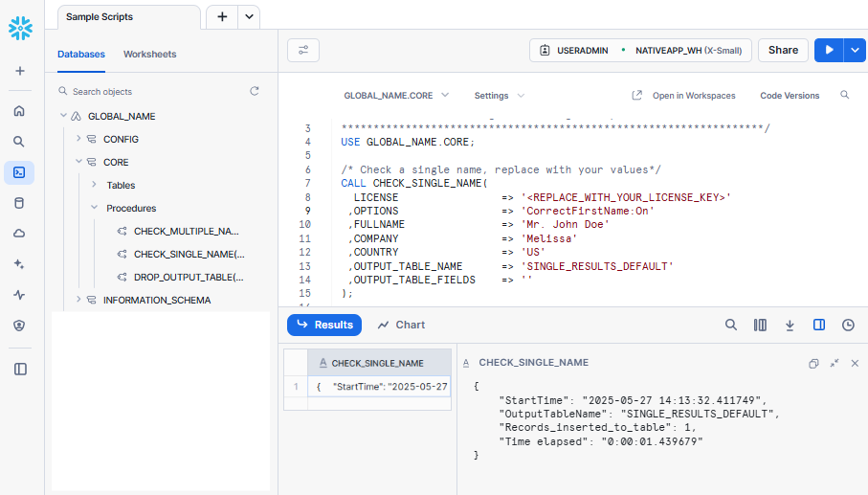Open the Settings dropdown
The image size is (868, 495).
click(499, 95)
